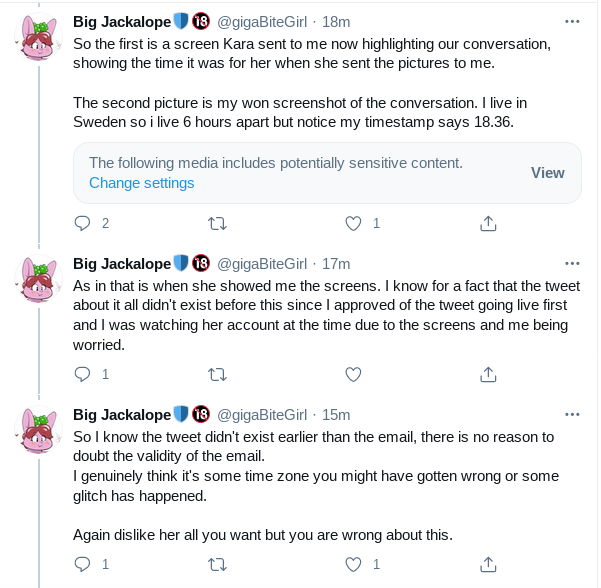Retweet the 17m tweet about watching her account
The image size is (601, 588).
coord(217,374)
